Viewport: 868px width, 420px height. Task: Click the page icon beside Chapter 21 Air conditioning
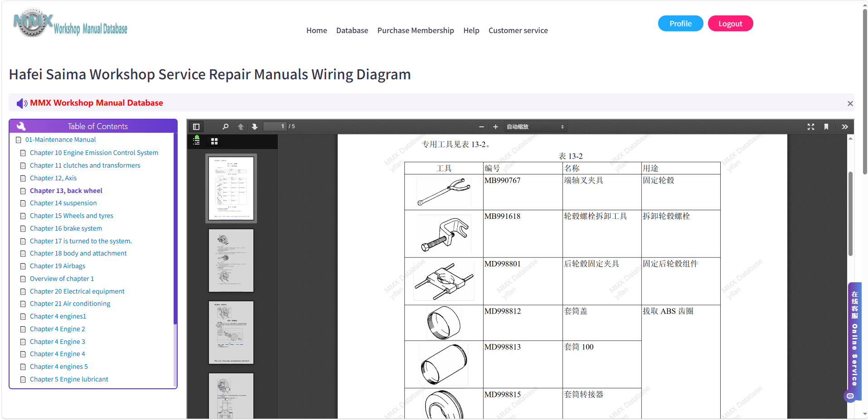23,304
